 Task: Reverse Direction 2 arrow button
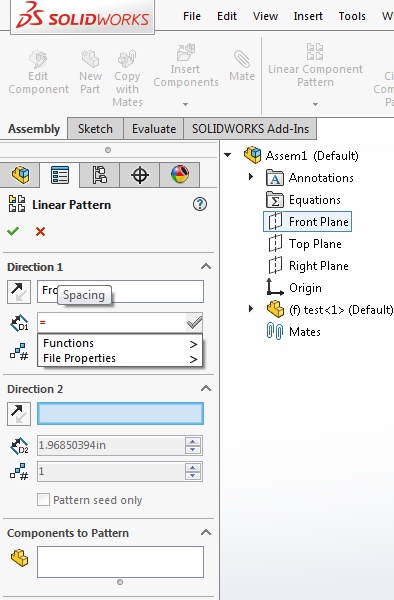coord(19,414)
